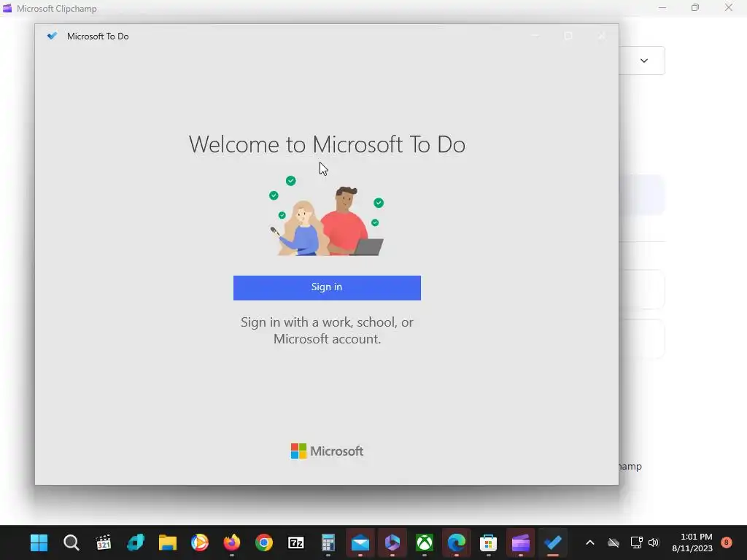Open File Explorer from the taskbar
Image resolution: width=747 pixels, height=560 pixels.
(168, 542)
